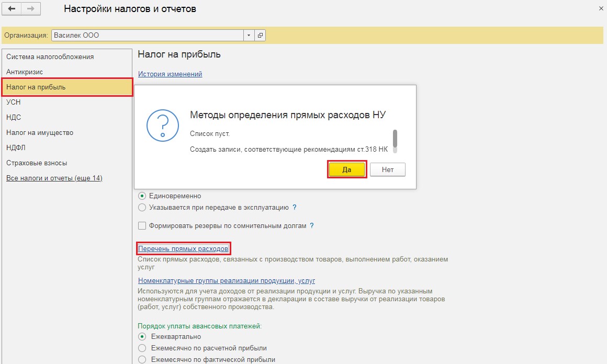
Task: Select the Единовременно radio option
Action: point(142,196)
